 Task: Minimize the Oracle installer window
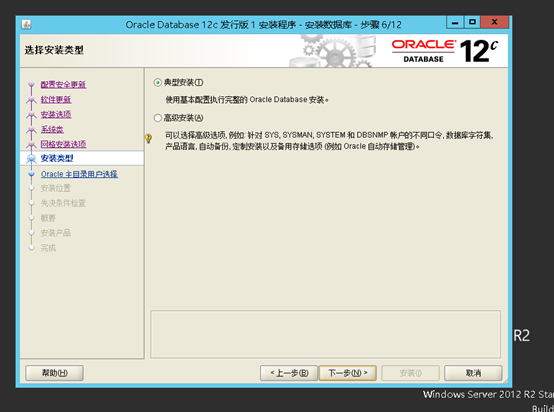[x=455, y=23]
